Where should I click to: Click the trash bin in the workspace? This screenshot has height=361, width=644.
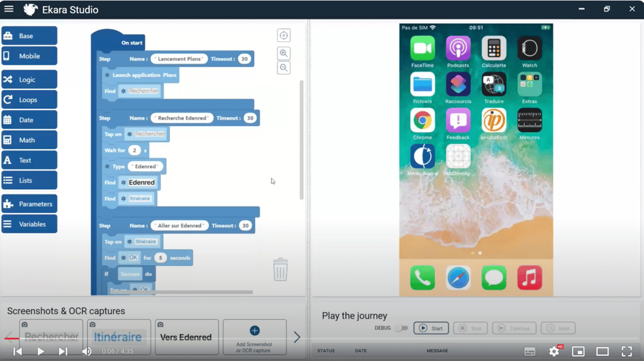tap(280, 270)
